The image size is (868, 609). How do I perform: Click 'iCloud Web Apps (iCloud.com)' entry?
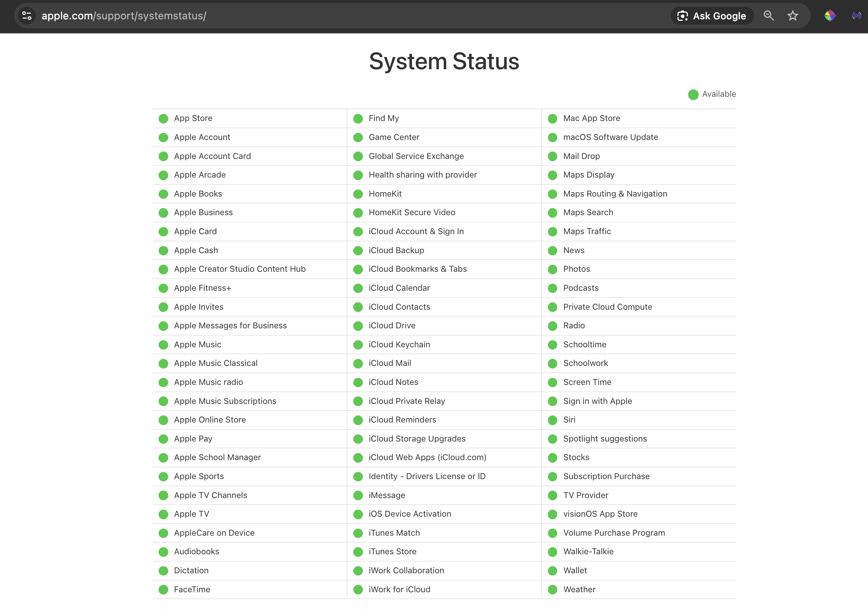point(428,457)
